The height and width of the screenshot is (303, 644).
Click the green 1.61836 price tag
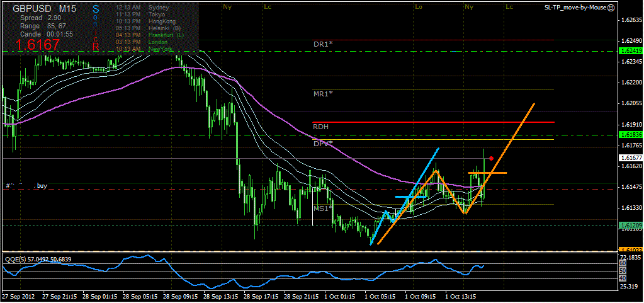[630, 135]
